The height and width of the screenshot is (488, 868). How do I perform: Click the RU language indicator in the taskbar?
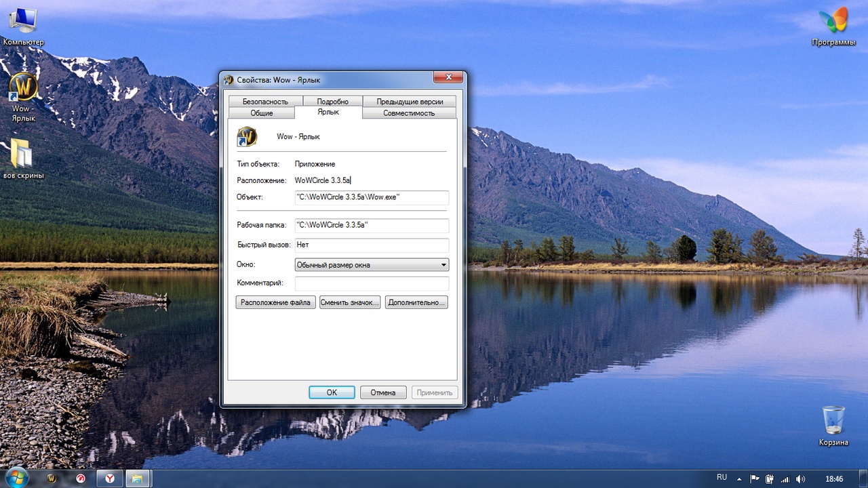(722, 478)
